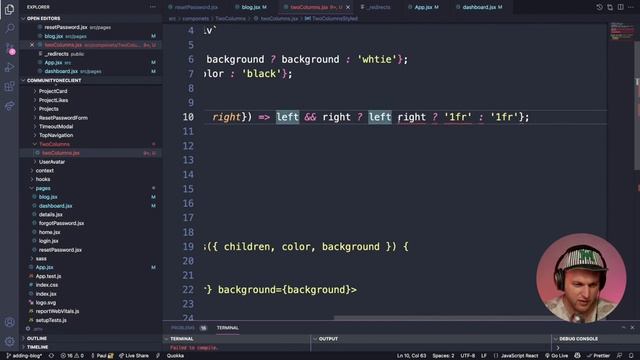
Task: Click the minimap code overview
Action: (621, 31)
